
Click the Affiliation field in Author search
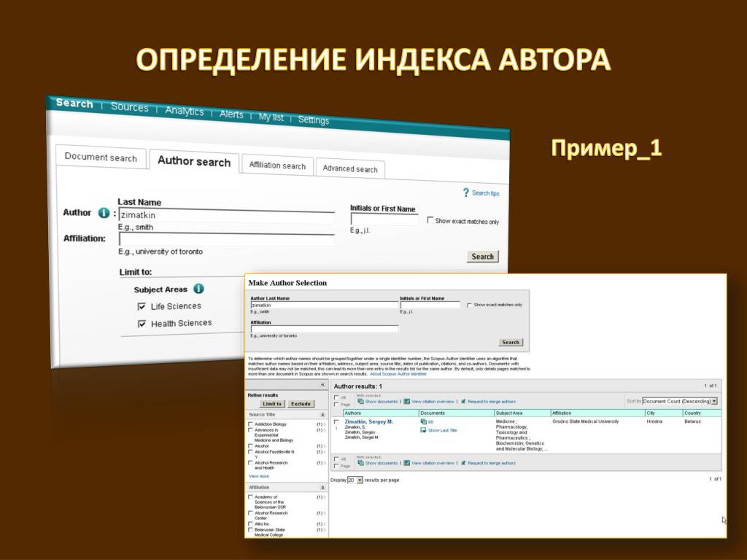click(226, 239)
